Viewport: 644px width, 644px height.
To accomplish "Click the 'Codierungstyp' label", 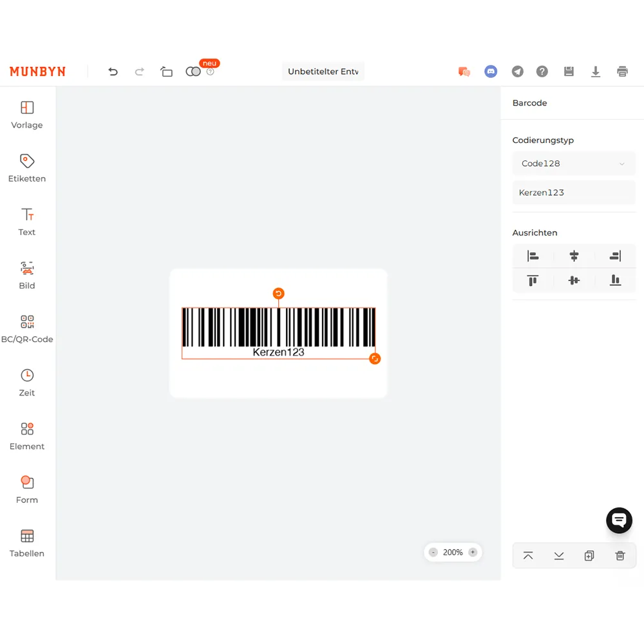I will click(542, 140).
